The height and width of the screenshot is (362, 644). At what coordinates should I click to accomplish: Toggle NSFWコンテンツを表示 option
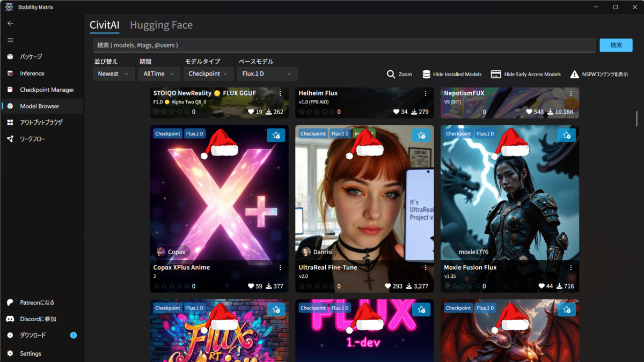click(599, 74)
